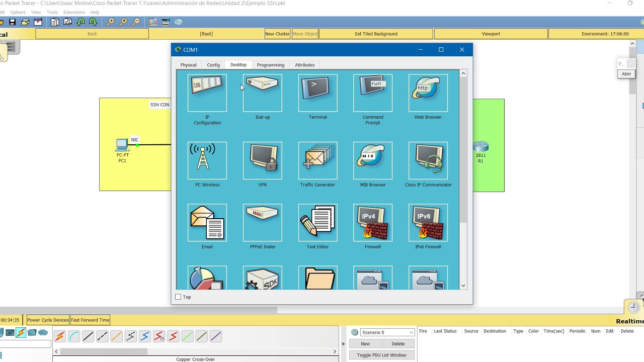Image resolution: width=644 pixels, height=362 pixels.
Task: Click the Zoom In magnifier
Action: click(110, 22)
